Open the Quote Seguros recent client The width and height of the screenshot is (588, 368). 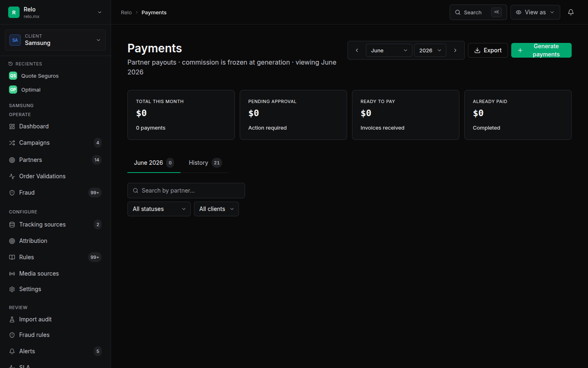click(x=55, y=76)
